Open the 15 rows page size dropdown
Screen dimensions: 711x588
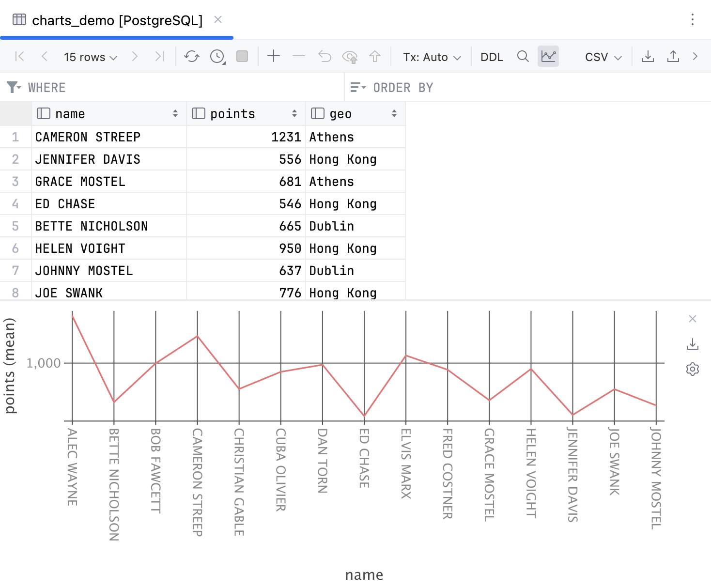click(x=90, y=56)
